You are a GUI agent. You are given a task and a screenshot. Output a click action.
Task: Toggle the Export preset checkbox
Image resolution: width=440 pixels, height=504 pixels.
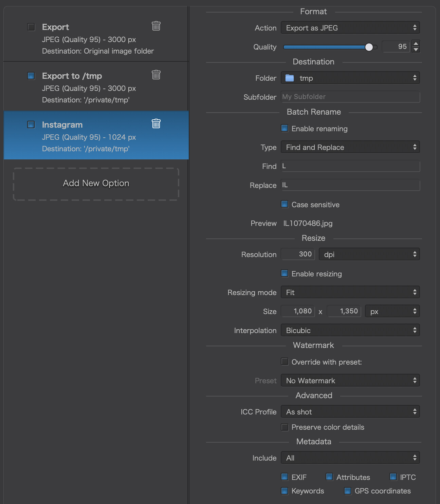[x=31, y=27]
